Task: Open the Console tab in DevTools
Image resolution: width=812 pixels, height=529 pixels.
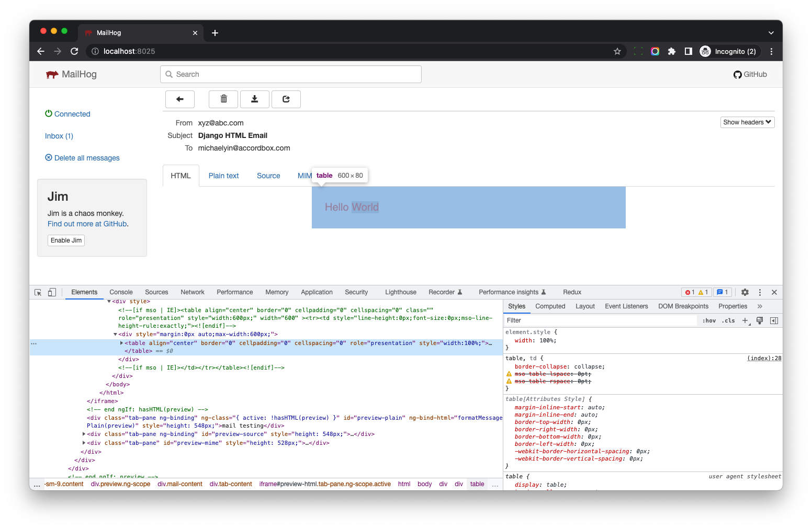Action: pyautogui.click(x=121, y=292)
